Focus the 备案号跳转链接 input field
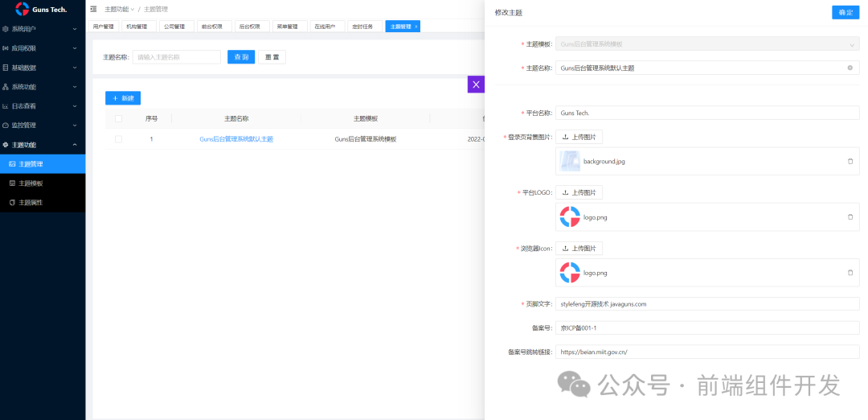Screen dimensions: 868x420 (x=707, y=352)
